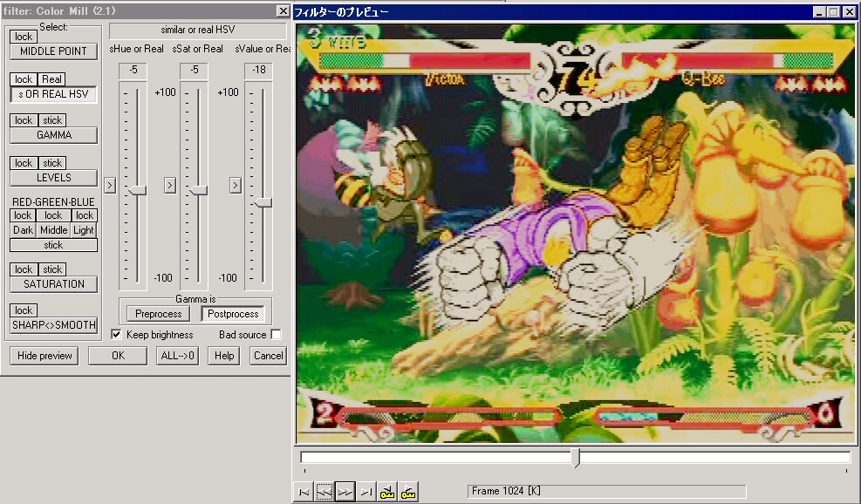This screenshot has height=504, width=861.
Task: Click the sHue or Real slider thumb
Action: (137, 190)
